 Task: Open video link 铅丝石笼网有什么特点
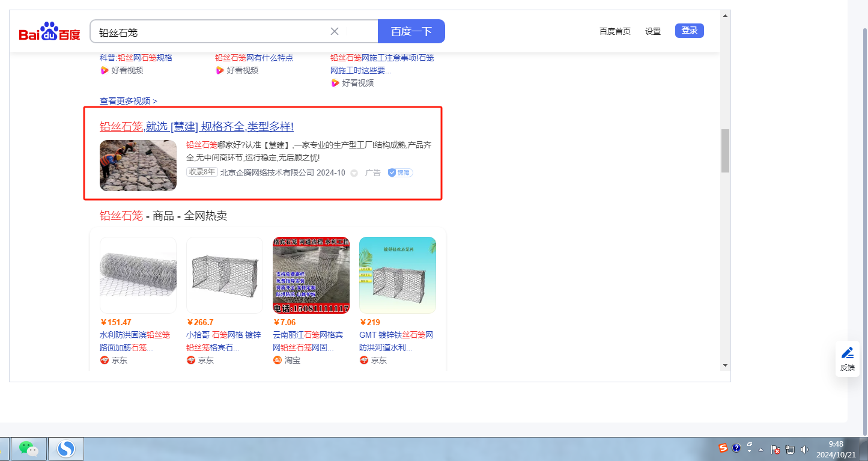(254, 58)
